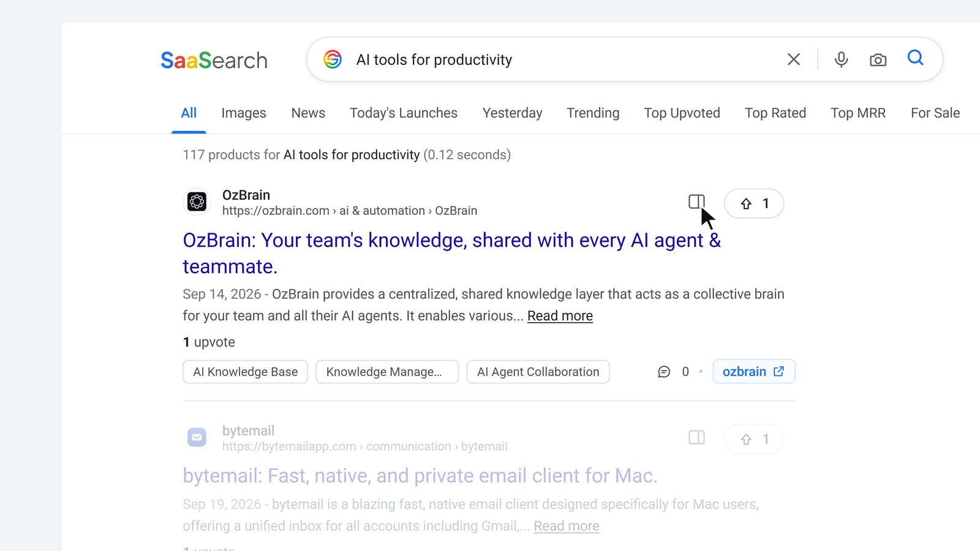Image resolution: width=980 pixels, height=551 pixels.
Task: Click the bytemail favicon icon
Action: tap(197, 437)
